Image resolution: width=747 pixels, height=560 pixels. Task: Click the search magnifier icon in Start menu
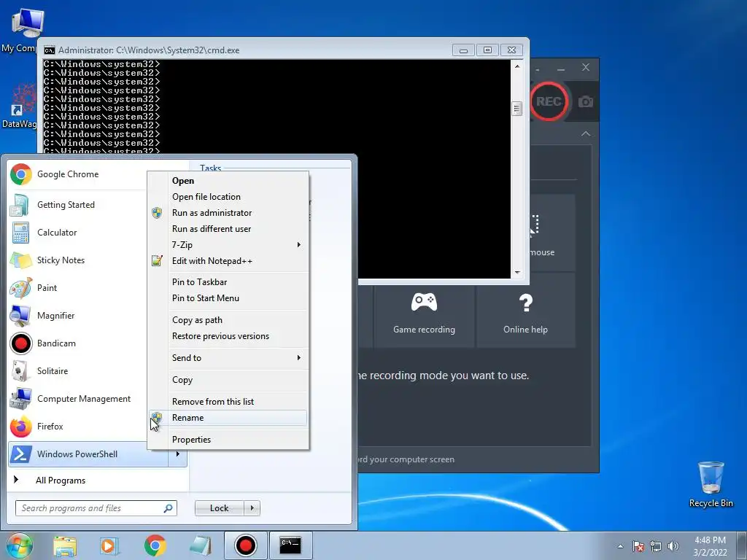pyautogui.click(x=168, y=508)
